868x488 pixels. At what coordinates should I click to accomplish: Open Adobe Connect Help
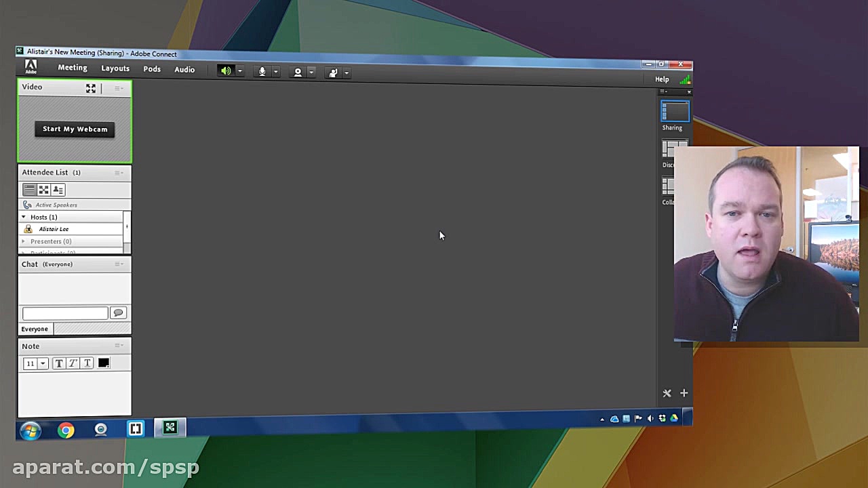coord(661,79)
